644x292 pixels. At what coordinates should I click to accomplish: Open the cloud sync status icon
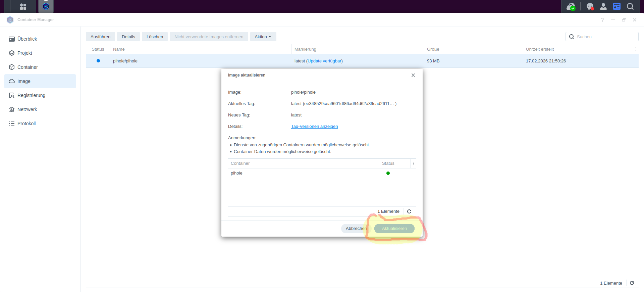pyautogui.click(x=571, y=6)
